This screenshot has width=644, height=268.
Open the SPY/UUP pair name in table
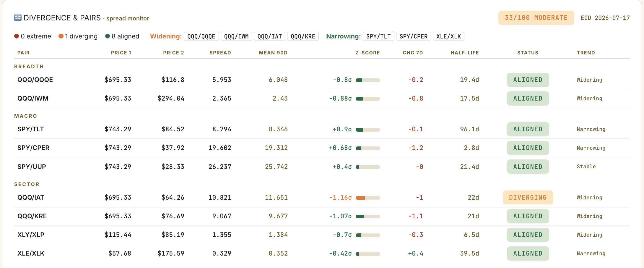click(32, 167)
